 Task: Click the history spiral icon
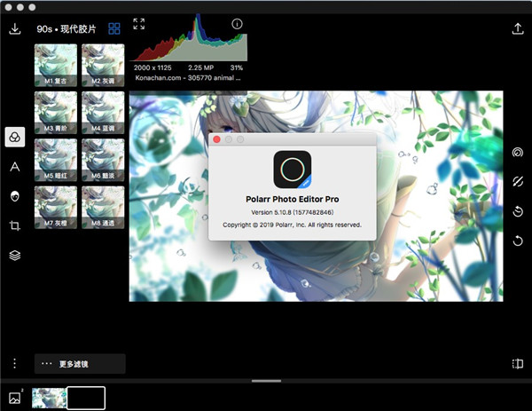[x=518, y=152]
